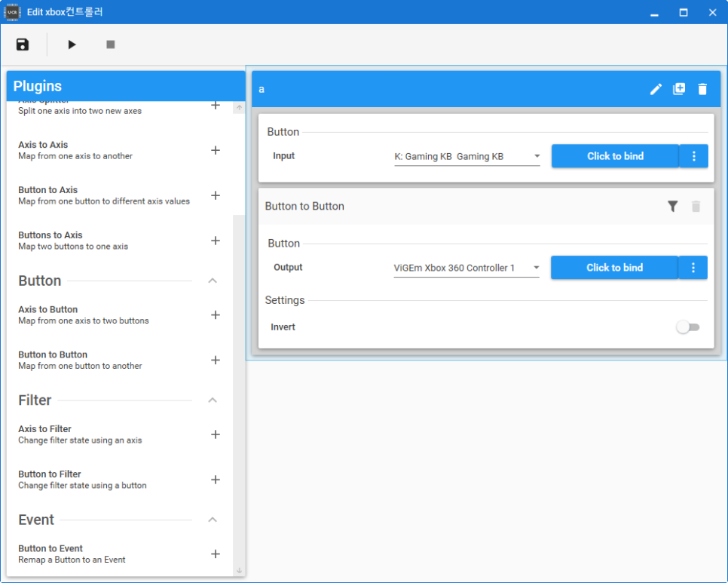The height and width of the screenshot is (583, 728).
Task: Add the Axis to Button plugin
Action: click(216, 315)
